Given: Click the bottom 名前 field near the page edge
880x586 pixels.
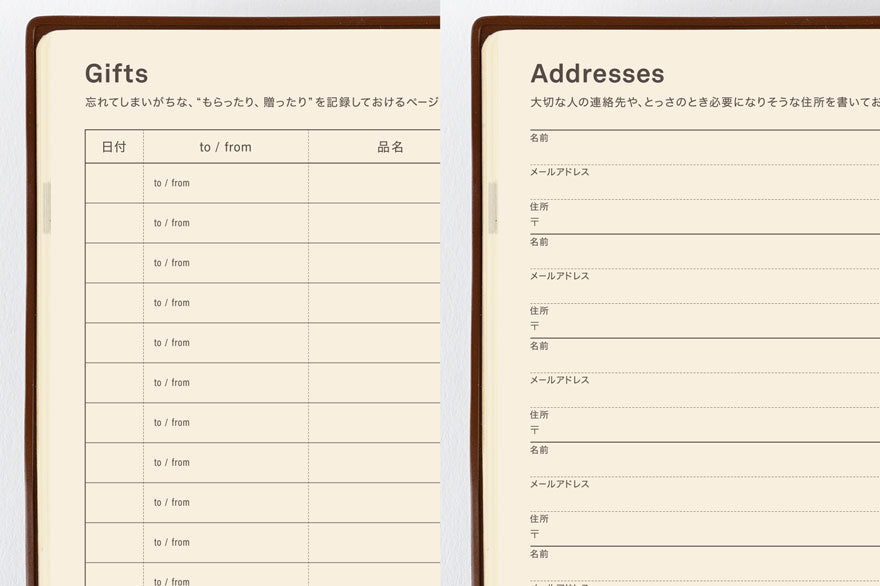Looking at the screenshot, I should tap(539, 553).
